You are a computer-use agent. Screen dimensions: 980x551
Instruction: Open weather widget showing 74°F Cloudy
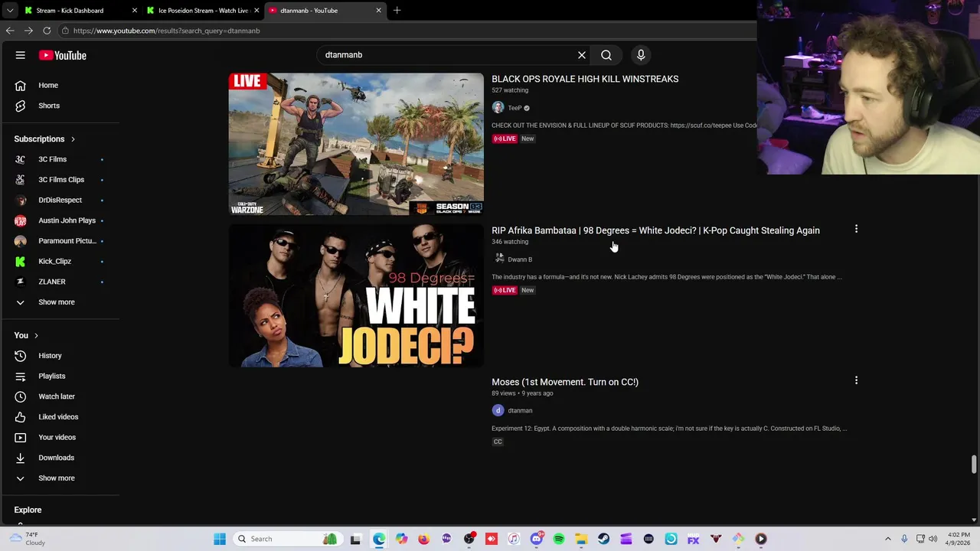pyautogui.click(x=27, y=539)
